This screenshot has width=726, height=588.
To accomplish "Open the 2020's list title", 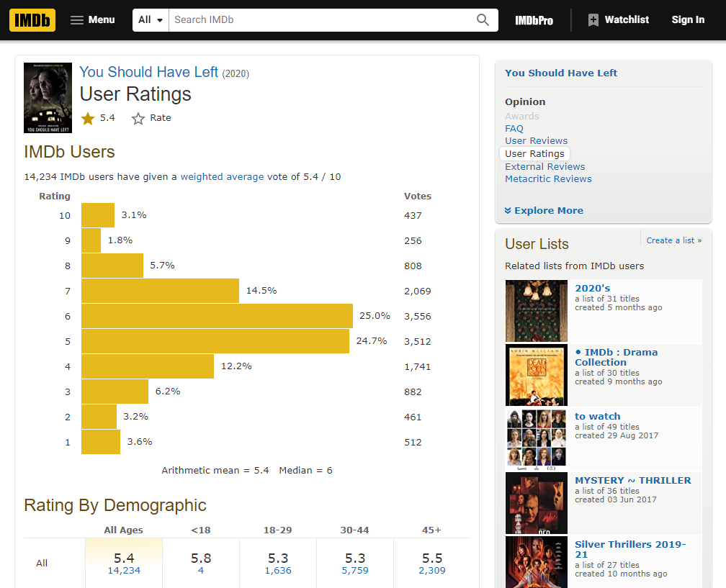I will point(592,288).
